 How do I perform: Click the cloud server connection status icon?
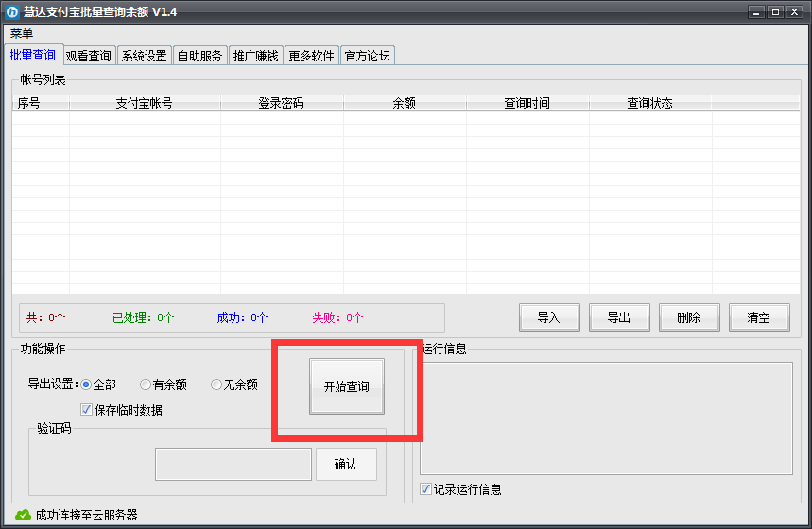pos(24,515)
